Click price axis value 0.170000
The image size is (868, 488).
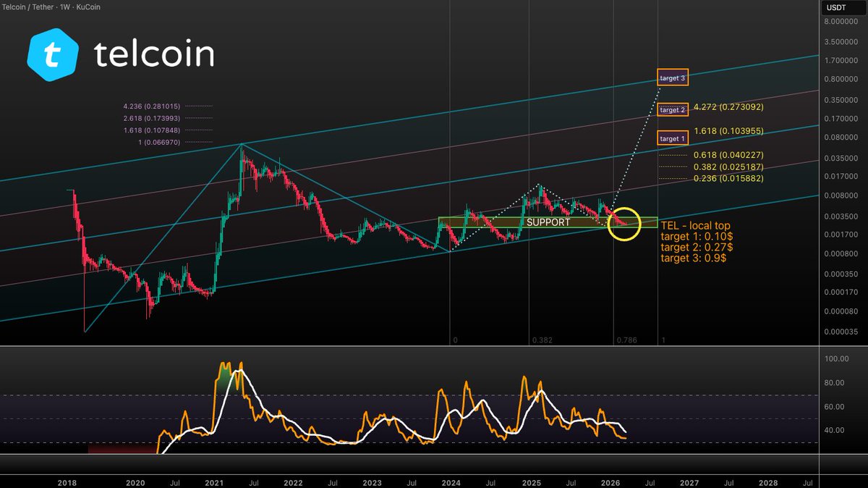click(x=841, y=118)
